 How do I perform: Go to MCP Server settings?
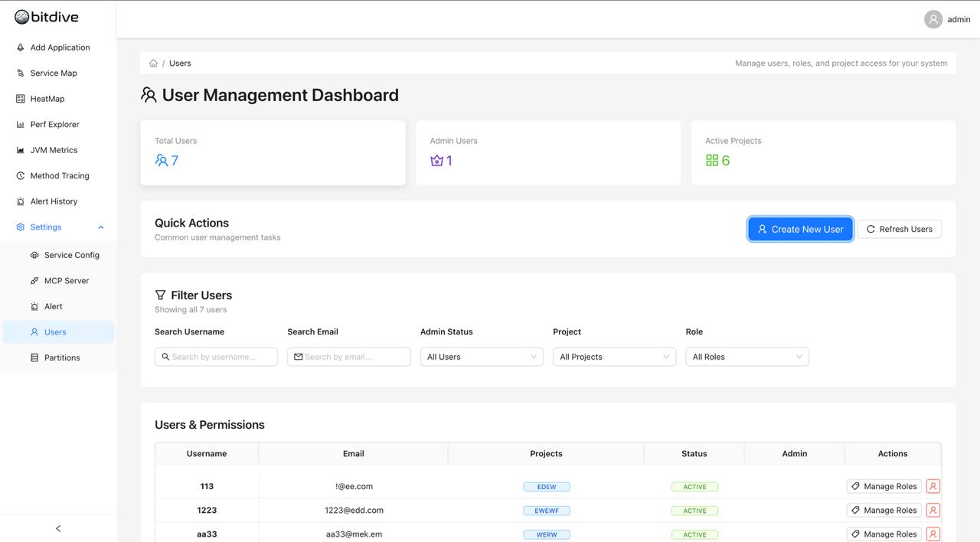(x=58, y=280)
